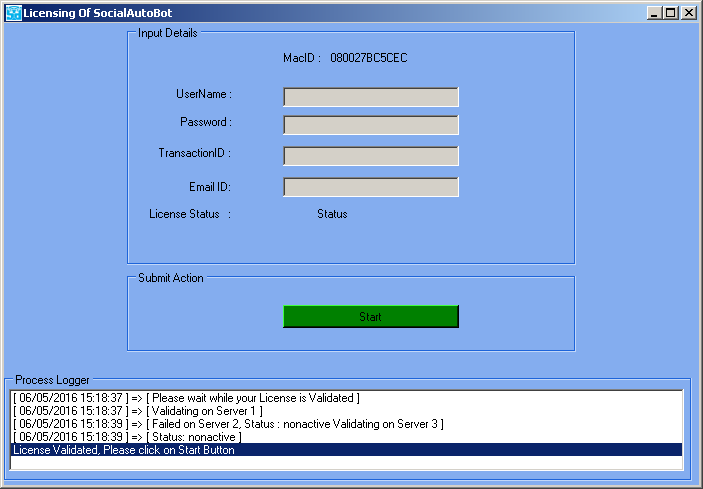Click the 'Email ID:' label

210,187
